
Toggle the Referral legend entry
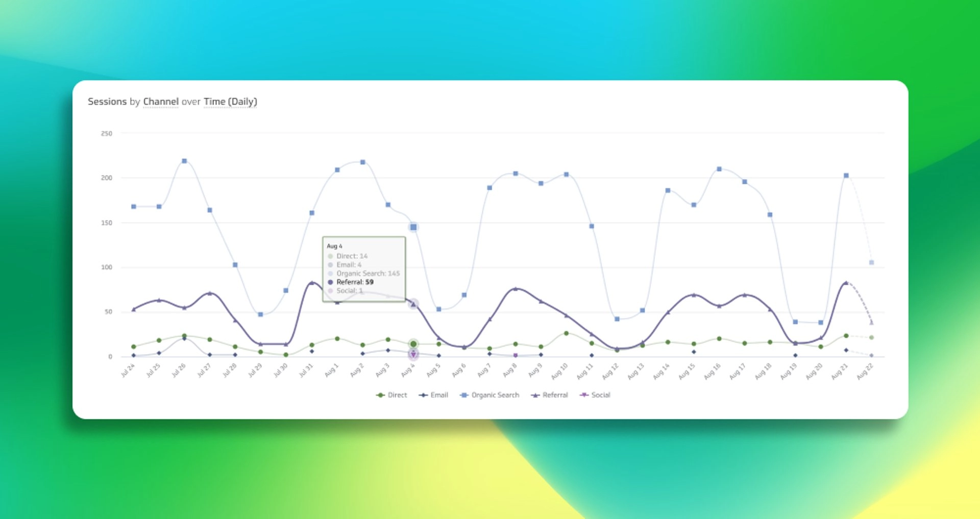pos(549,395)
